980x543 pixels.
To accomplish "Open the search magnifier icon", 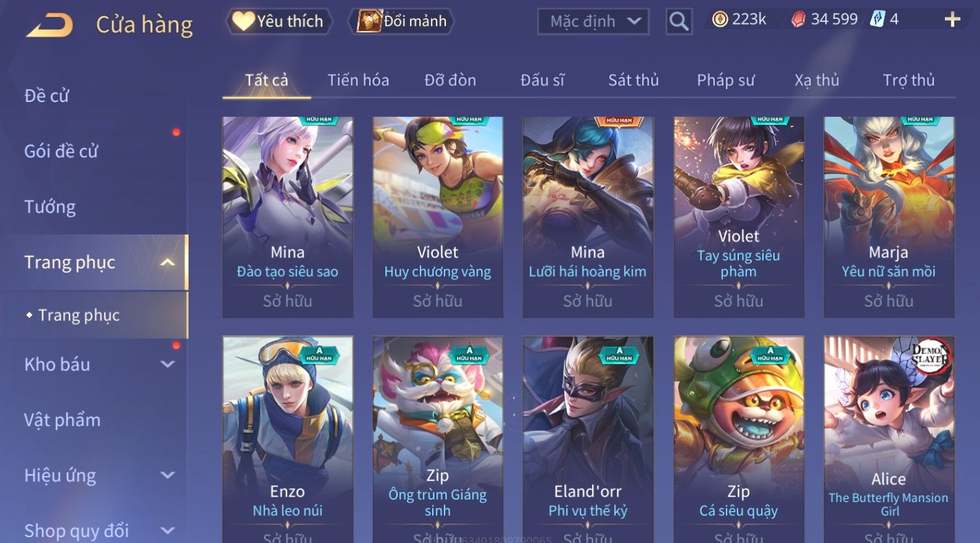I will coord(678,21).
